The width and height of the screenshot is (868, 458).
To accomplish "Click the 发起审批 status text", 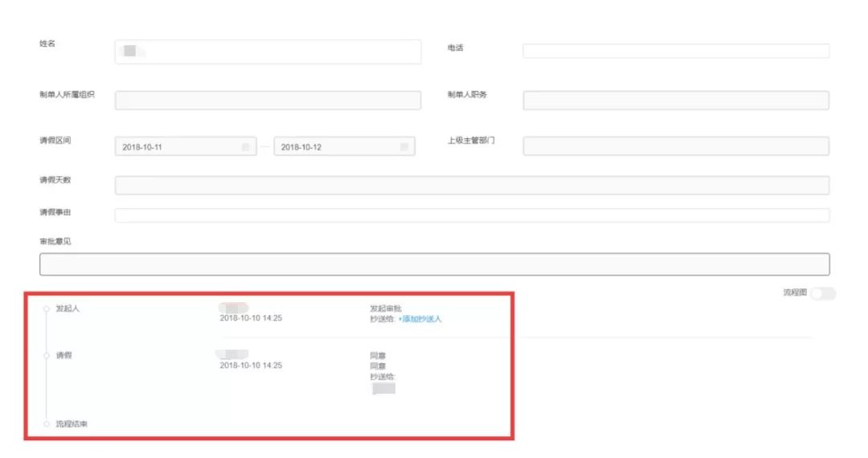I will pyautogui.click(x=386, y=309).
